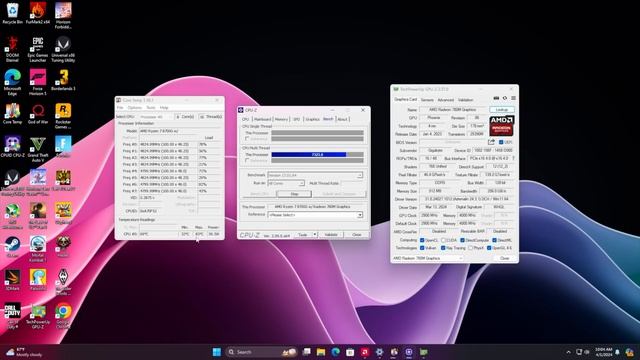Open TechPowerUp GPU-Z desktop shortcut
This screenshot has height=360, width=640.
(38, 316)
